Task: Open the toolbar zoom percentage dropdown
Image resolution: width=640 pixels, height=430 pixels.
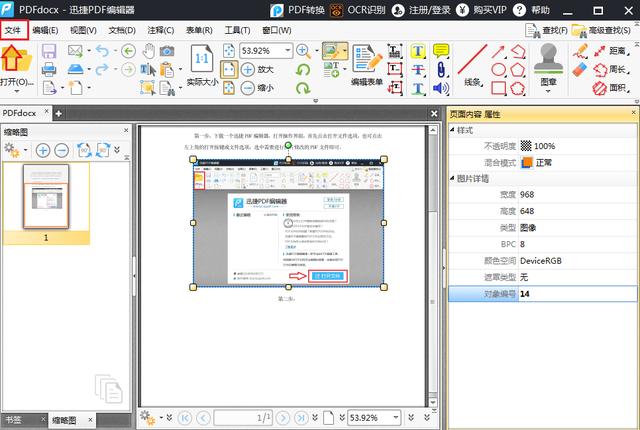Action: coord(288,51)
